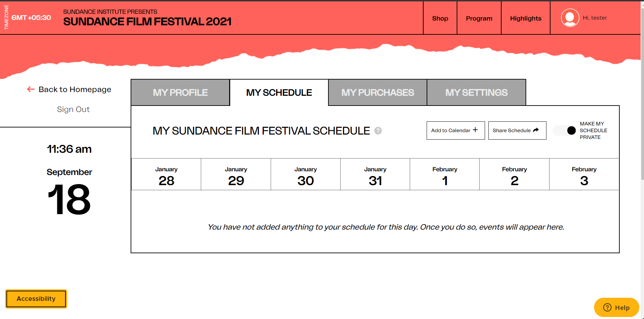Image resolution: width=644 pixels, height=319 pixels.
Task: Open the My Profile tab
Action: [180, 92]
